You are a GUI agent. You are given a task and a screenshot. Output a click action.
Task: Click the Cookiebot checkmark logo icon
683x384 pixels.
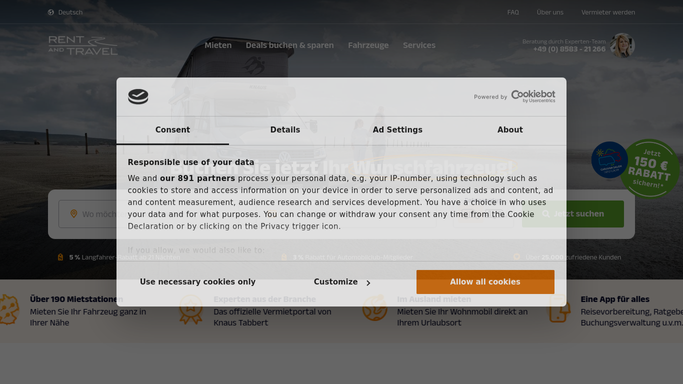point(138,96)
